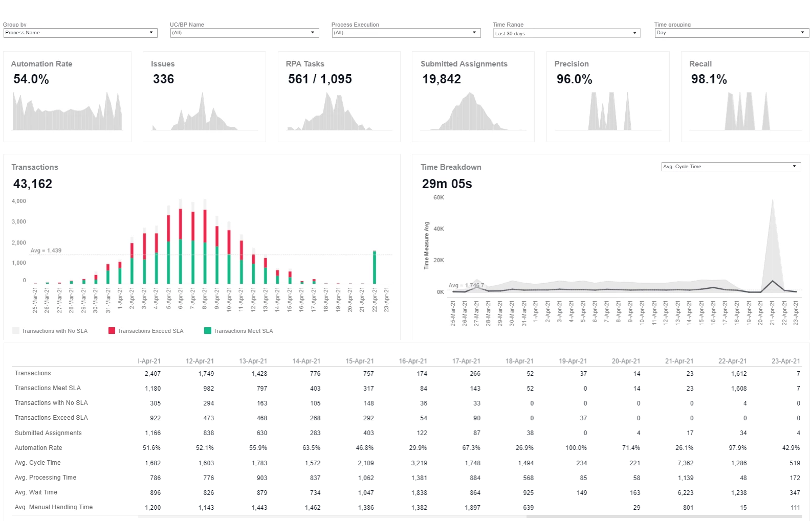Click the 3,219 Avg. Cycle Time cell
This screenshot has height=521, width=812.
point(419,463)
